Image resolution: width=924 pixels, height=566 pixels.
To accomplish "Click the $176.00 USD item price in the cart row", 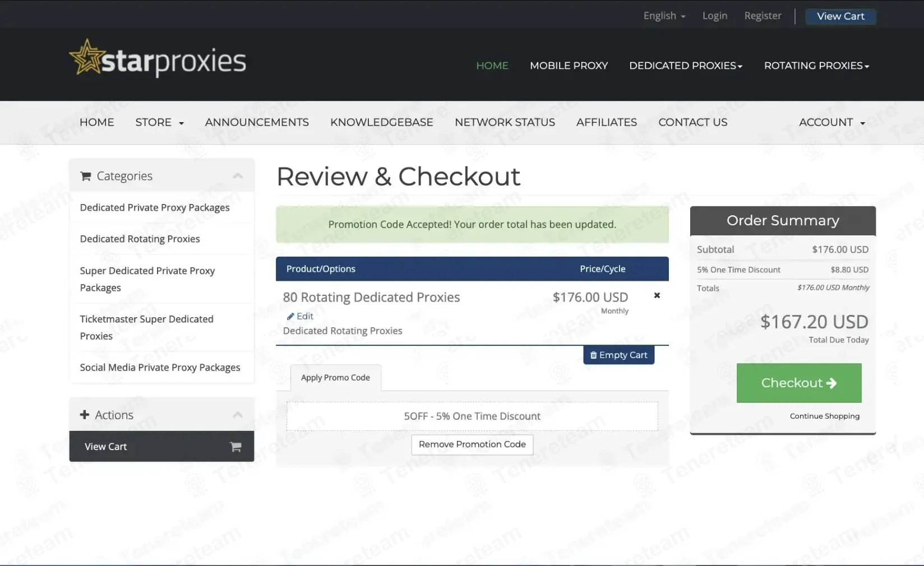I will (590, 297).
